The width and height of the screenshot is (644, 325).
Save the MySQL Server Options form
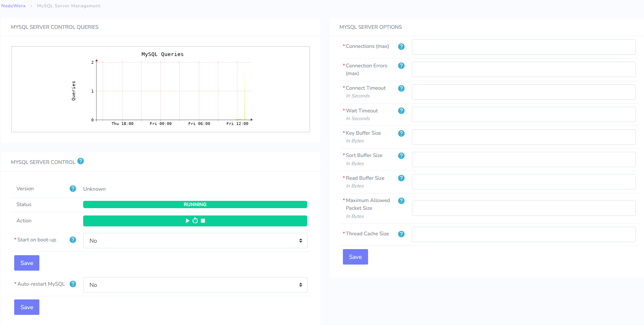point(355,257)
